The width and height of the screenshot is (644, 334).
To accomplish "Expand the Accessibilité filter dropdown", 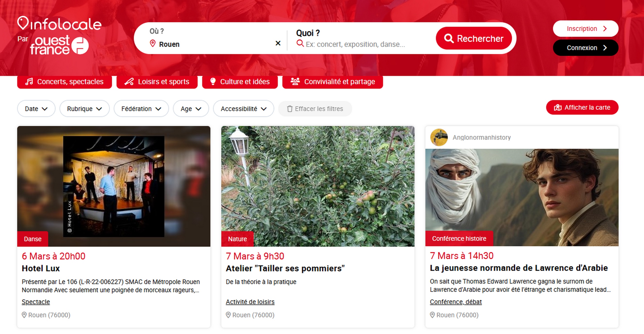I will pos(243,109).
